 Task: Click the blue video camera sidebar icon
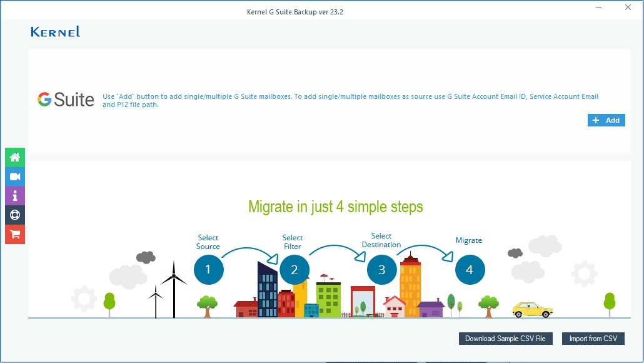coord(15,176)
